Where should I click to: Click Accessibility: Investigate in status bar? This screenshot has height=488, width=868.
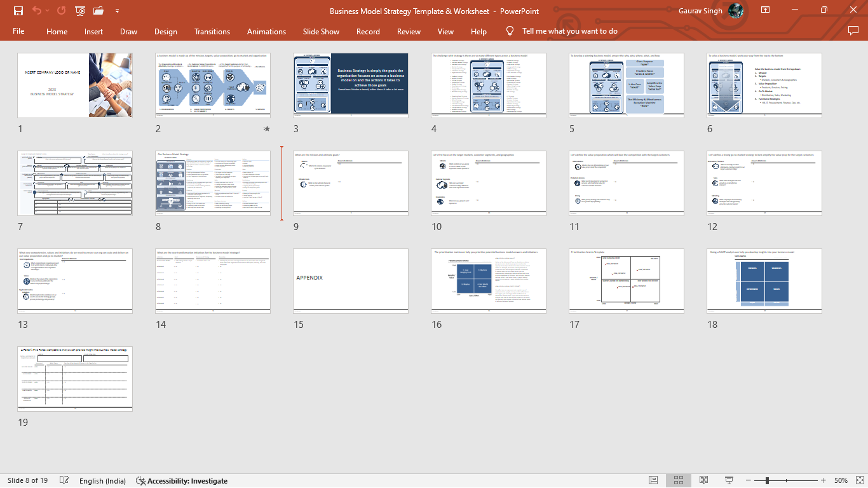pyautogui.click(x=182, y=481)
